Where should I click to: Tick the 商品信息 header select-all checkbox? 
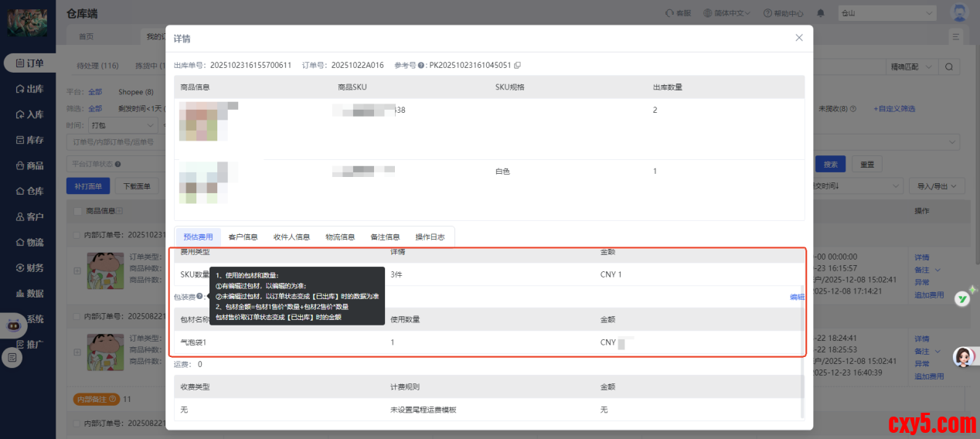[78, 211]
